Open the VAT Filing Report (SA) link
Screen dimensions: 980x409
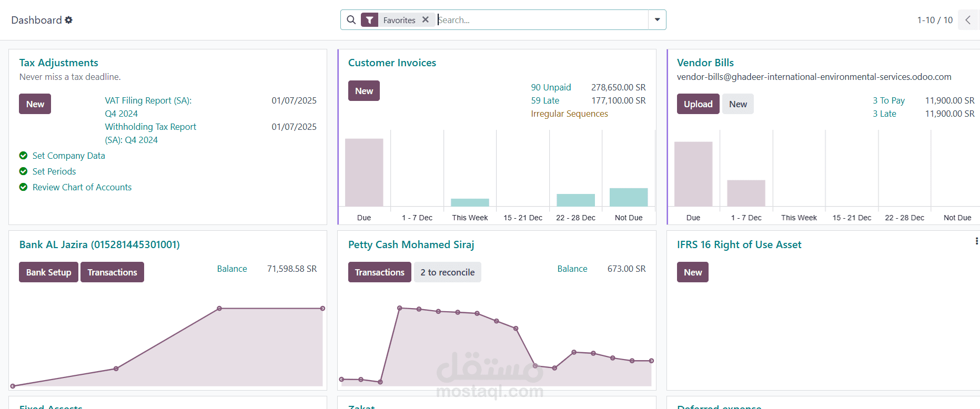[148, 107]
